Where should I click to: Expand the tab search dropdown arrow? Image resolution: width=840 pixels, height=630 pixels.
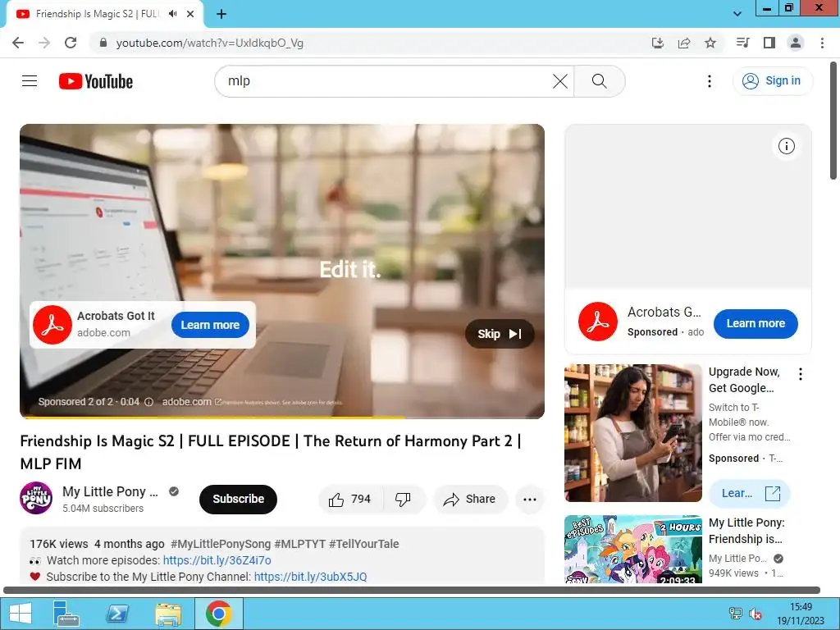pos(737,14)
